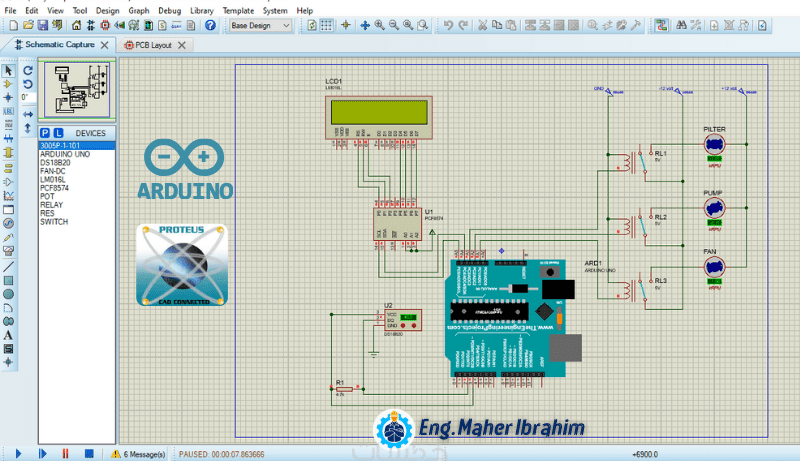Open the File menu
The image size is (800, 470).
pyautogui.click(x=10, y=11)
